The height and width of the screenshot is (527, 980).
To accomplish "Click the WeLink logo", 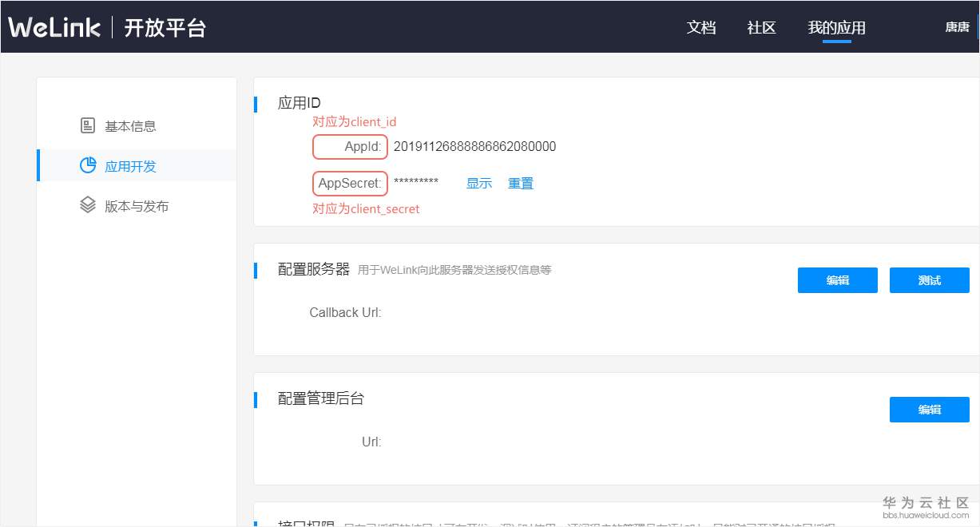I will point(55,27).
